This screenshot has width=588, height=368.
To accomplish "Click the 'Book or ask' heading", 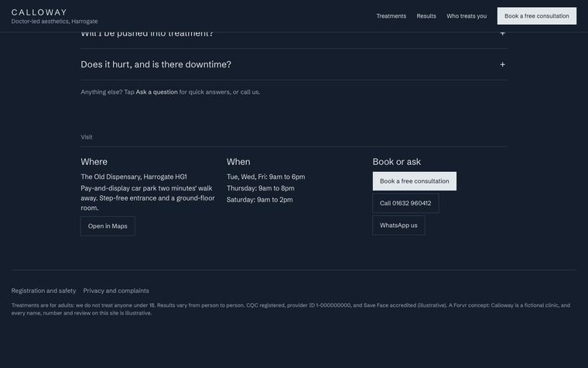I will [x=396, y=162].
